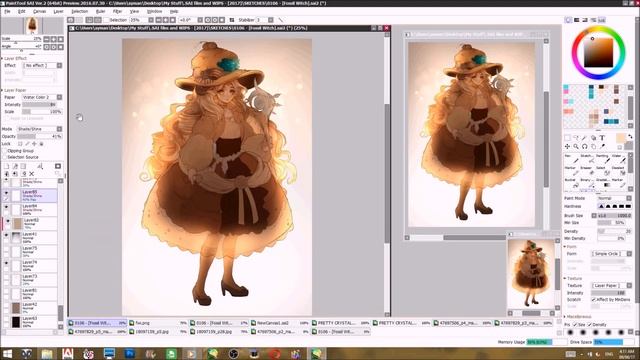The image size is (640, 360).
Task: Open the Canvas menu
Action: 39,11
